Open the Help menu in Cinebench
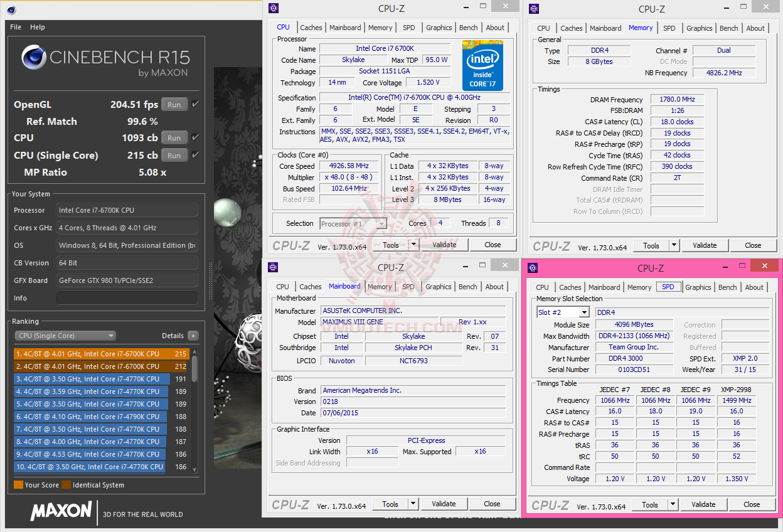Image resolution: width=783 pixels, height=532 pixels. pos(38,27)
